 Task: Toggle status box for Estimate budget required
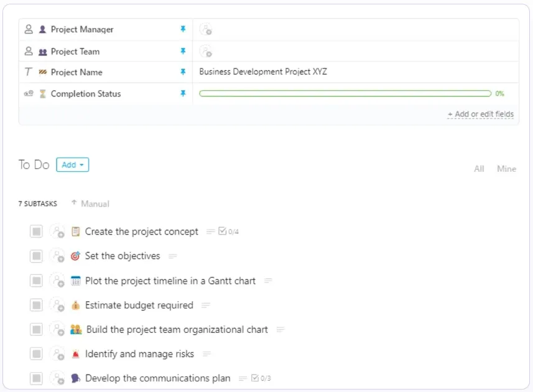pos(36,306)
